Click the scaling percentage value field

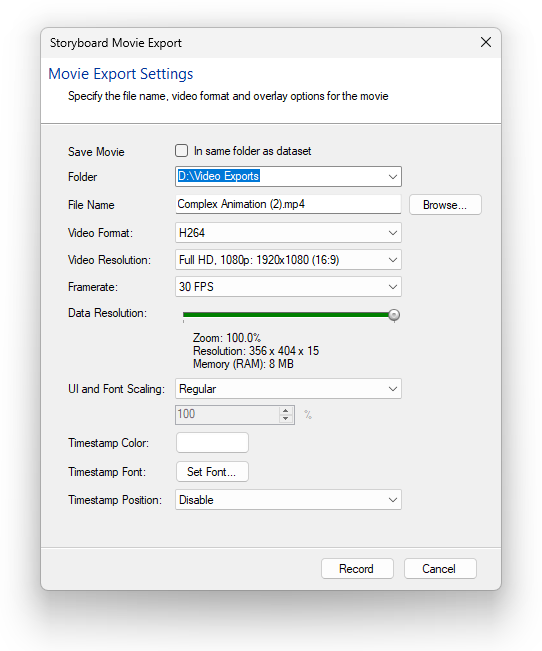228,414
